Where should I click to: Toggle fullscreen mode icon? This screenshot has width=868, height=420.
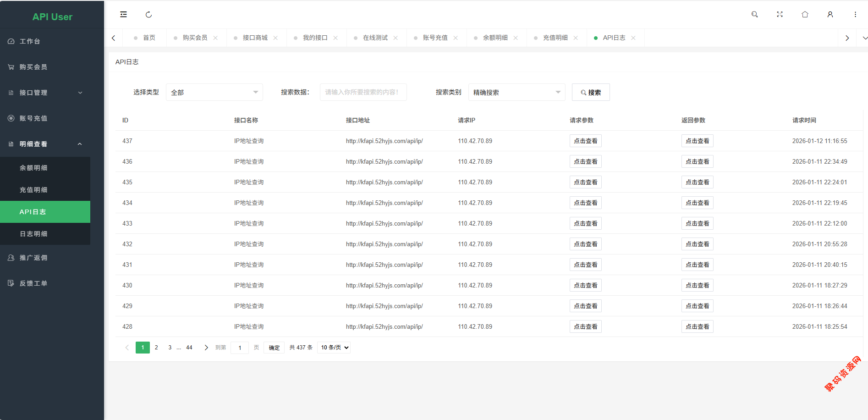(x=780, y=15)
